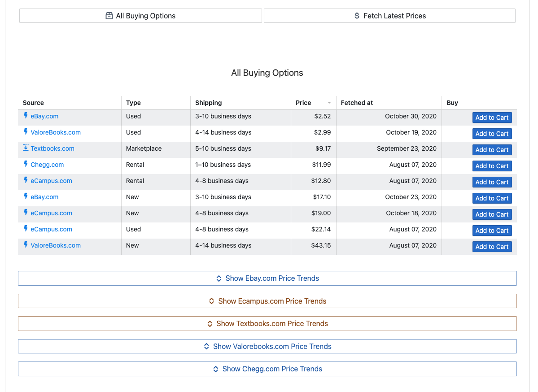Click lightning icon beside eBay.com New row
This screenshot has height=392, width=538.
pos(26,196)
